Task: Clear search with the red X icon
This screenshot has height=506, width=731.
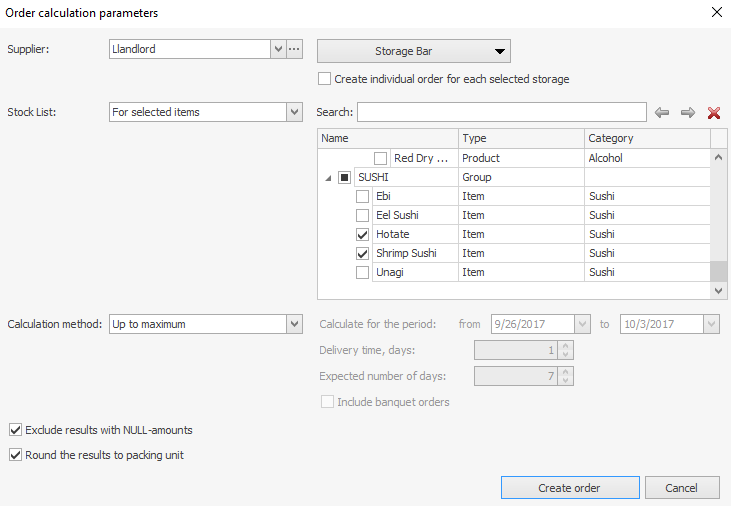Action: (714, 113)
